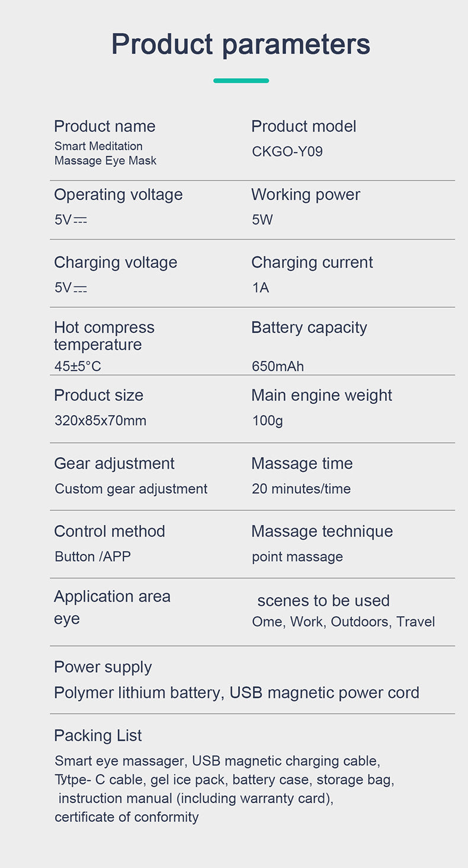Click the Operating voltage label
Screen dimensions: 468x868
pyautogui.click(x=118, y=194)
